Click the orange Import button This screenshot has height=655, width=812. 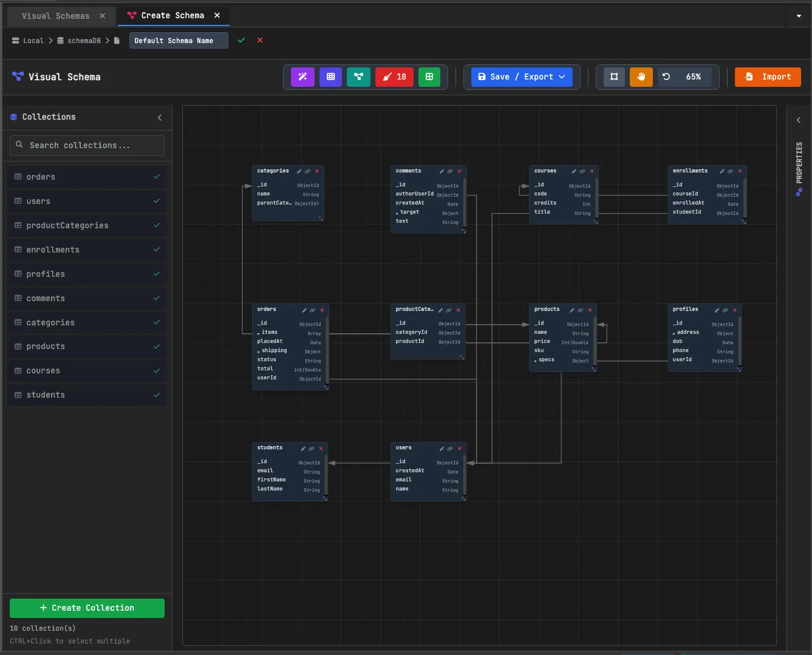click(768, 76)
